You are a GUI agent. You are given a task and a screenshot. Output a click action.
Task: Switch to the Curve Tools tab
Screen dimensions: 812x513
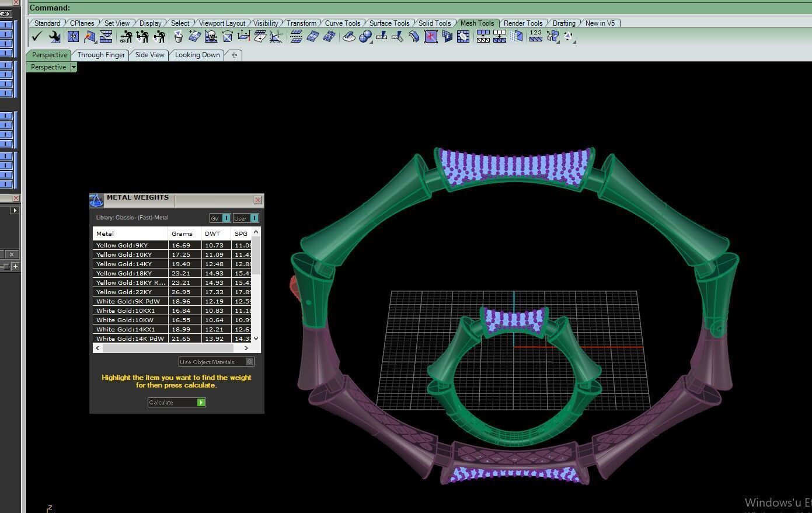point(342,23)
